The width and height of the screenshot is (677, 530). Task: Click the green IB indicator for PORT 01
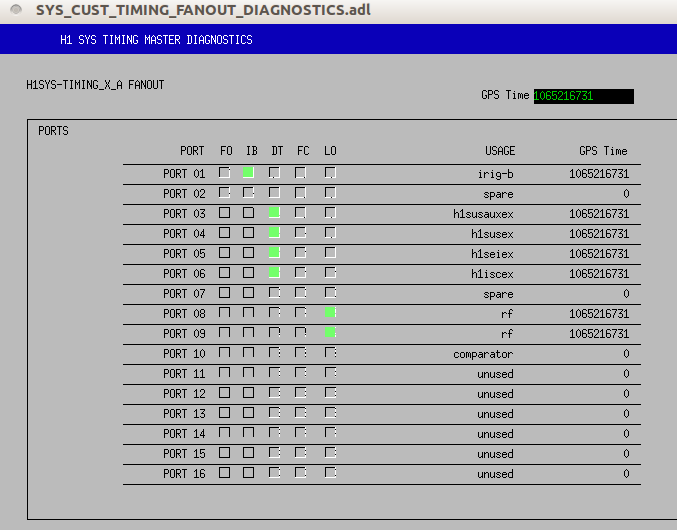click(249, 173)
